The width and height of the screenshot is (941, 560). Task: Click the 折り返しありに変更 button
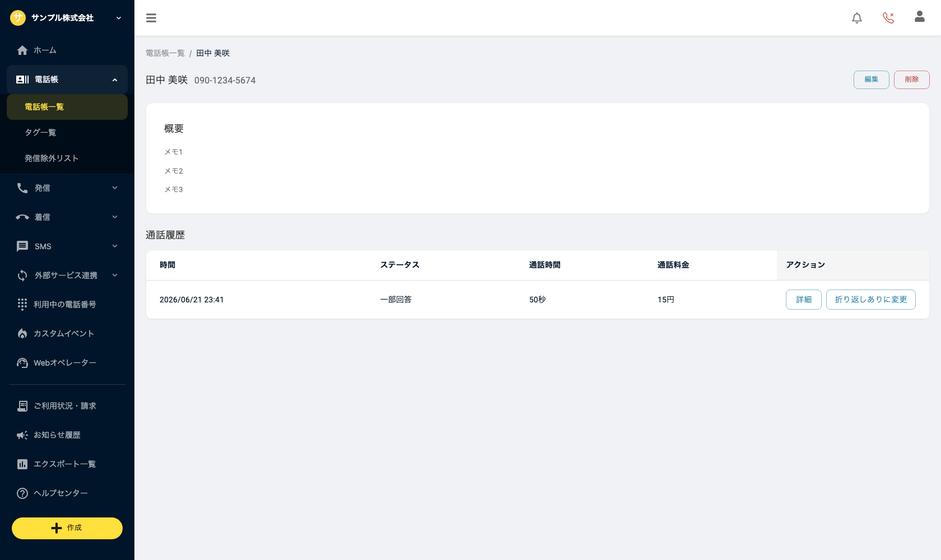coord(871,300)
